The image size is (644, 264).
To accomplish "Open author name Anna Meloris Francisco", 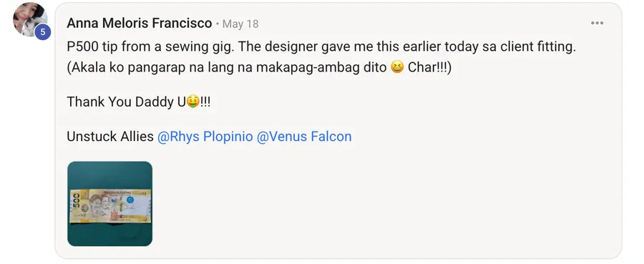I will pyautogui.click(x=140, y=24).
